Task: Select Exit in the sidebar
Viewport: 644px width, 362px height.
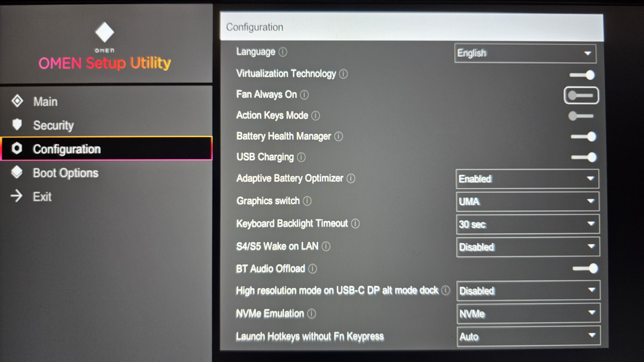Action: click(42, 197)
